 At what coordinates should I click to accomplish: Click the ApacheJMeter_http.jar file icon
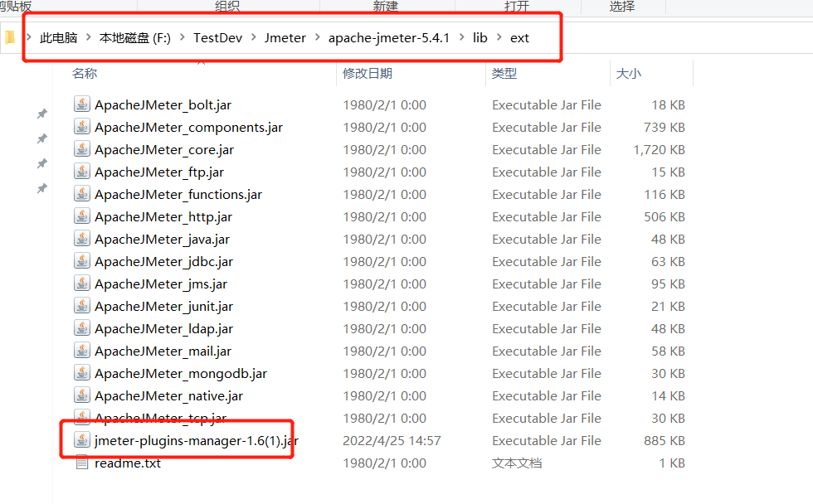coord(81,216)
